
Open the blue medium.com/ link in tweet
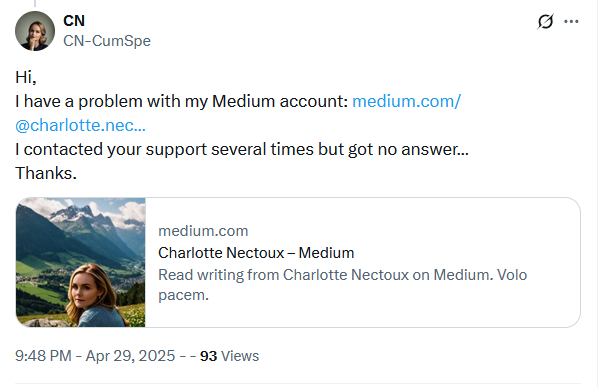pyautogui.click(x=406, y=102)
